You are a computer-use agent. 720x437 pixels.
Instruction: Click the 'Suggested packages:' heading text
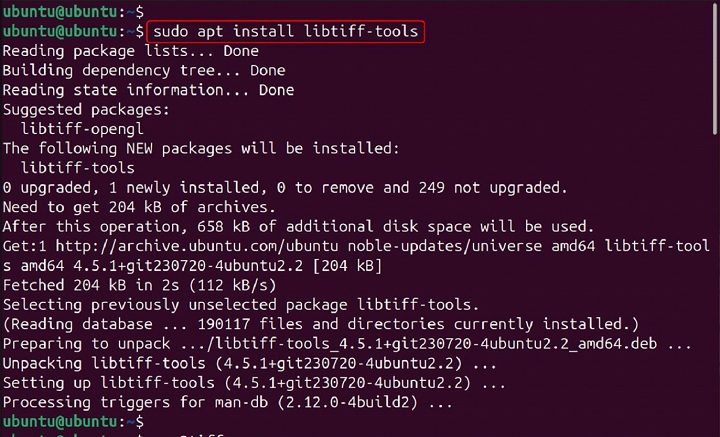tap(86, 109)
